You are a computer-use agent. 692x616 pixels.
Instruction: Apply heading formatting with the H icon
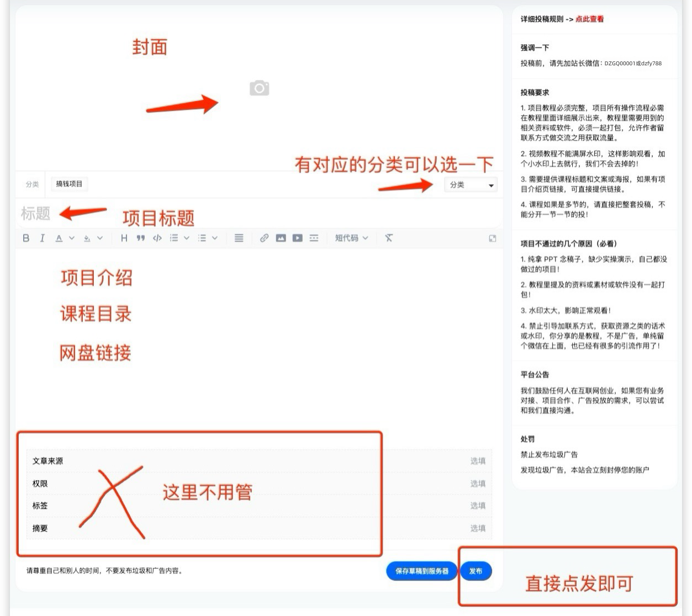[124, 238]
